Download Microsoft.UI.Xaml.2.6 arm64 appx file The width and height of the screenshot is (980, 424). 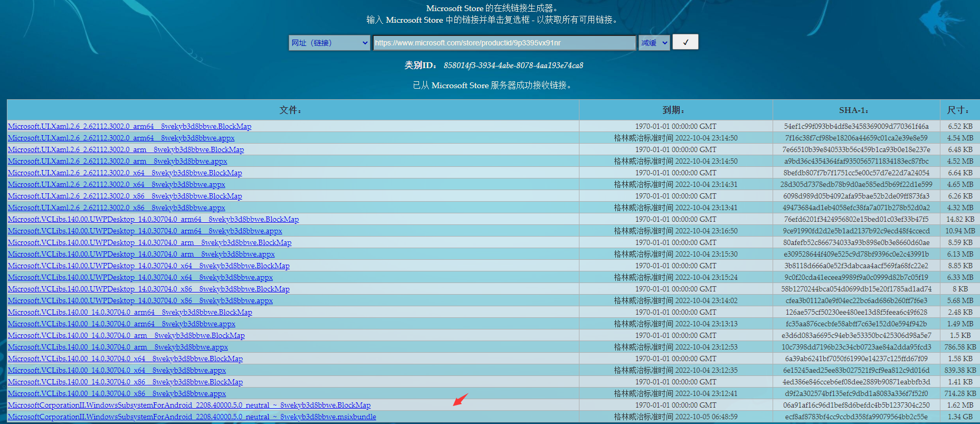(x=121, y=138)
